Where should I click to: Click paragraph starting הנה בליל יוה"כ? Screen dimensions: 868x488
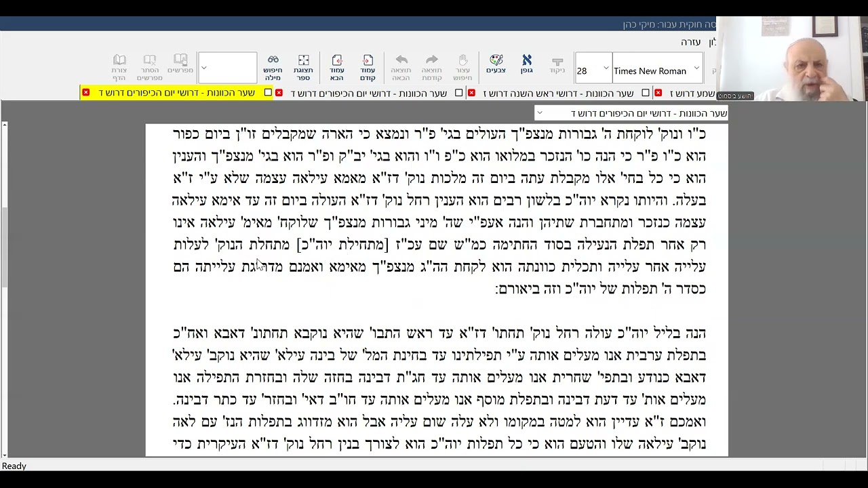(x=439, y=388)
